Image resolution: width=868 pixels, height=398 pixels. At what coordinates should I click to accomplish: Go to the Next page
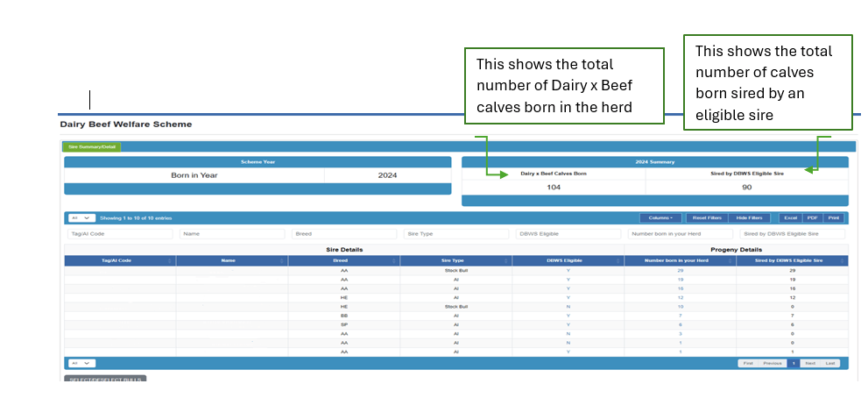pos(810,363)
